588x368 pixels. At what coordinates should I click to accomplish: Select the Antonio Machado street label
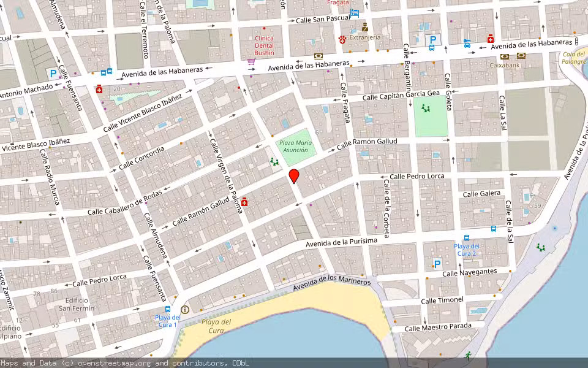pos(26,91)
